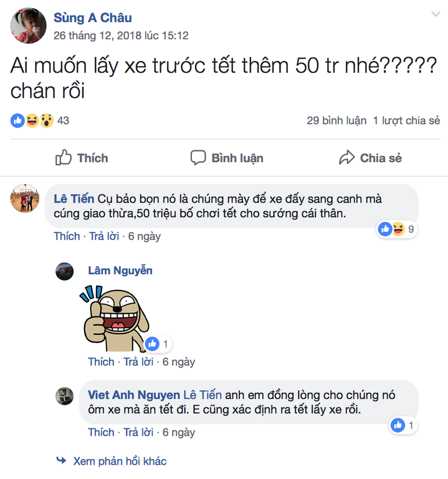Open the post timestamp 26 tháng 12, 2018
Image resolution: width=448 pixels, height=479 pixels.
[x=121, y=36]
